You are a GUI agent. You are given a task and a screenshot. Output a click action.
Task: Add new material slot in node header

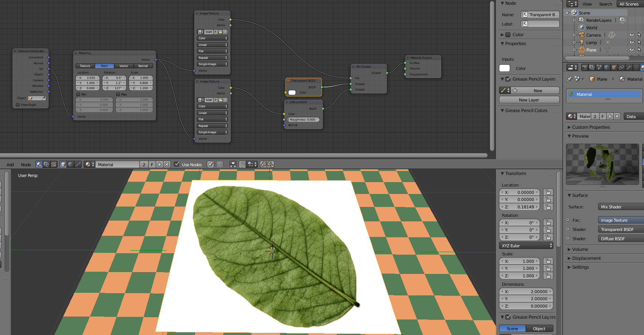[x=159, y=164]
